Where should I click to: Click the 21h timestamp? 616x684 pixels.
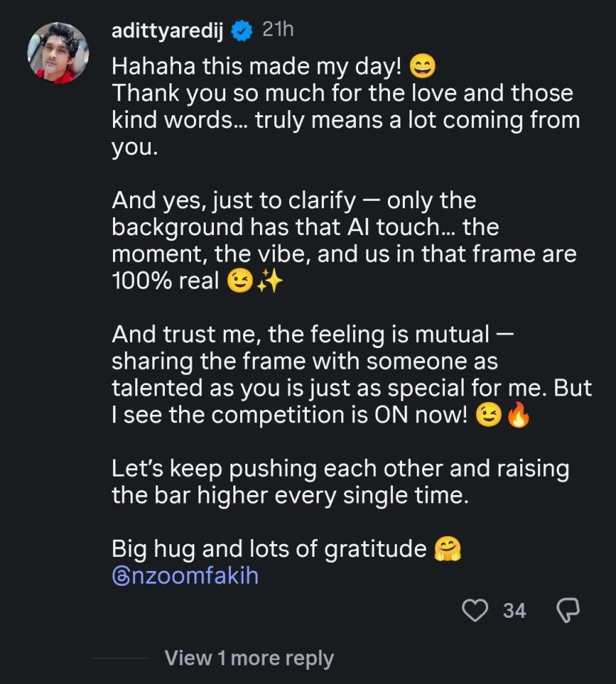click(x=279, y=30)
